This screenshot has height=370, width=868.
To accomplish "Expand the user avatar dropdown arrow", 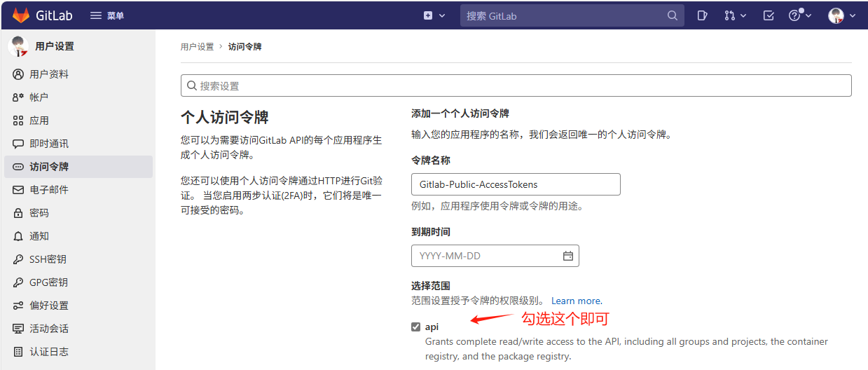I will click(851, 15).
